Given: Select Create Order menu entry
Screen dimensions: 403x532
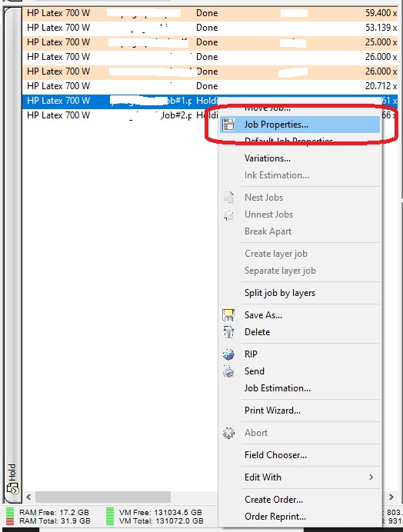Looking at the screenshot, I should (x=274, y=500).
